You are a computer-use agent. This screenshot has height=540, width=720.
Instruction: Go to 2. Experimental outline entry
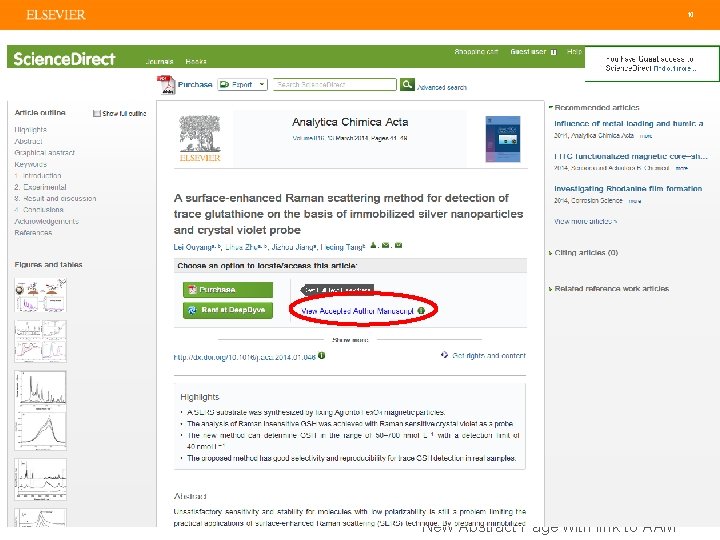[40, 187]
